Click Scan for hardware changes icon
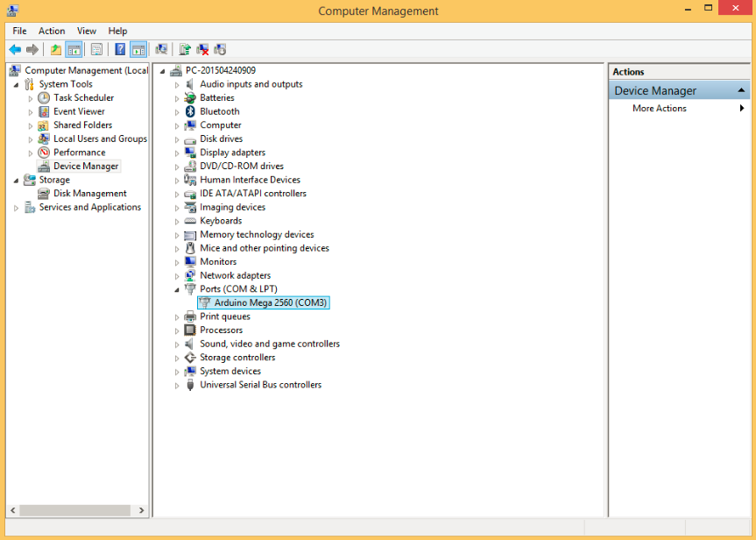 (x=160, y=50)
